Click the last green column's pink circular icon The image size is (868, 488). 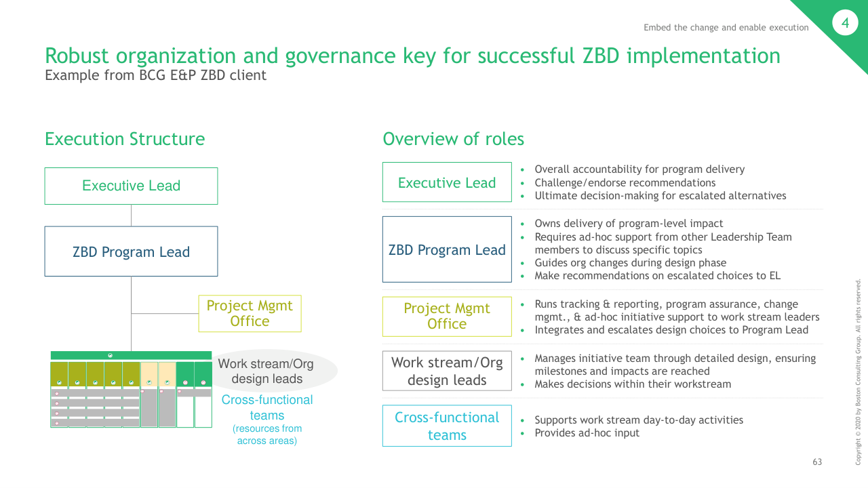click(203, 382)
